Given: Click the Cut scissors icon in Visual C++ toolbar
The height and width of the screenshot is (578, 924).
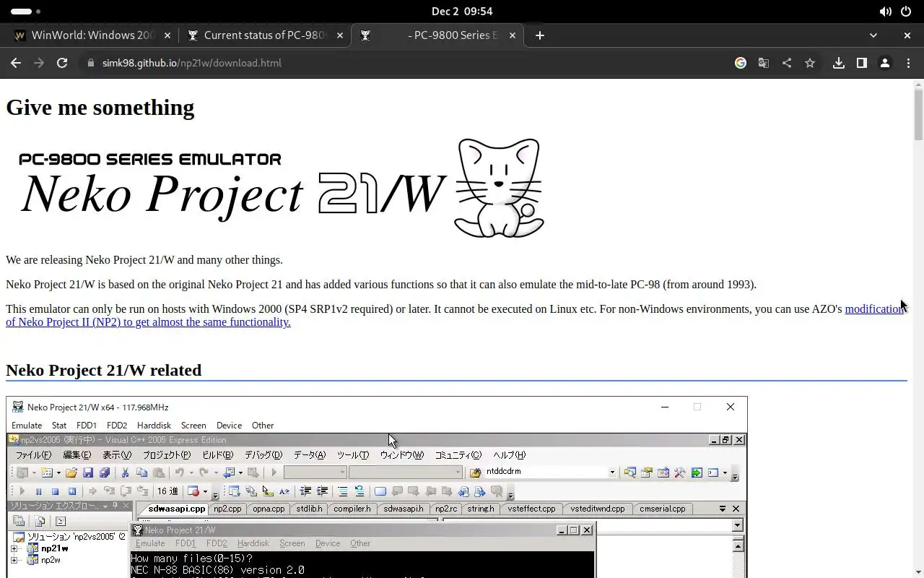Looking at the screenshot, I should (x=125, y=473).
